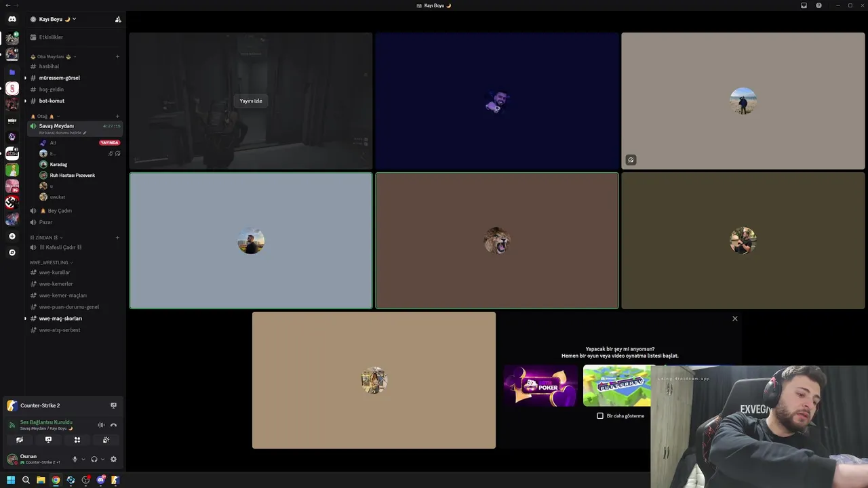
Task: Open the bot-komut channel
Action: [x=52, y=101]
